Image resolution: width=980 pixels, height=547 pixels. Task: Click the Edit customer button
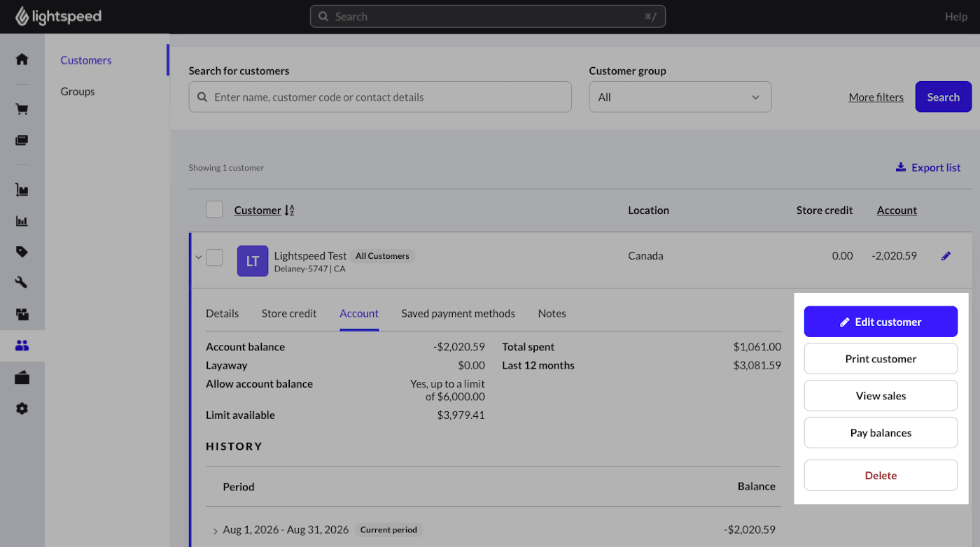(881, 322)
